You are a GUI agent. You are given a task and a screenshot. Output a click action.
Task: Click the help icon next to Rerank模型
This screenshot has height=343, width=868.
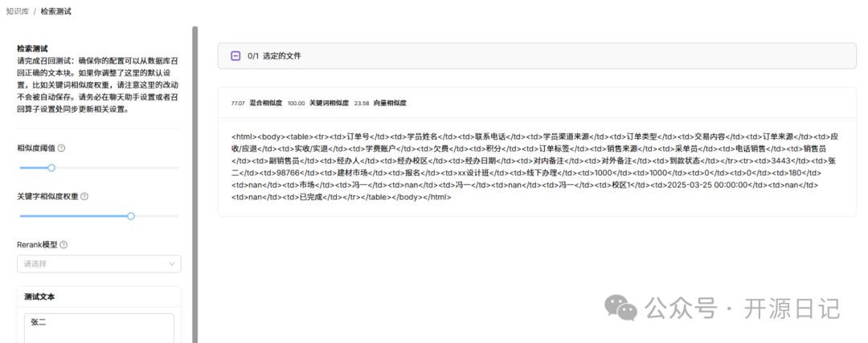(63, 244)
